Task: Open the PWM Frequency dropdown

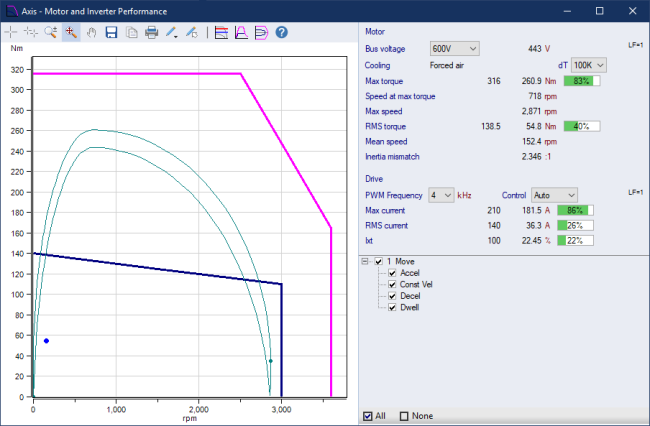Action: click(440, 195)
